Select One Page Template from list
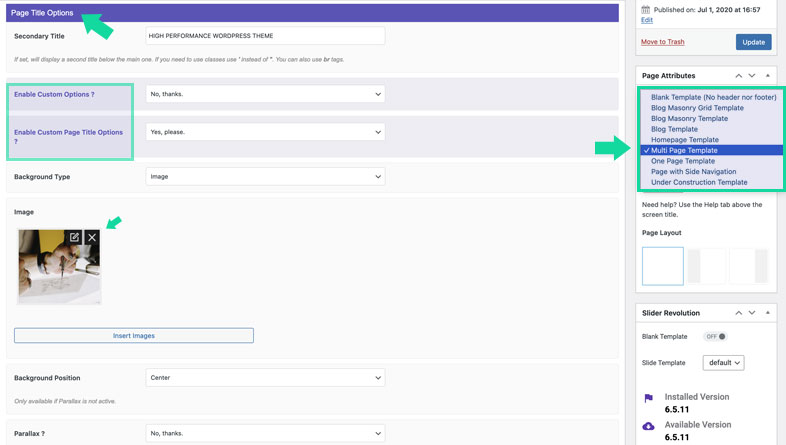 point(683,161)
